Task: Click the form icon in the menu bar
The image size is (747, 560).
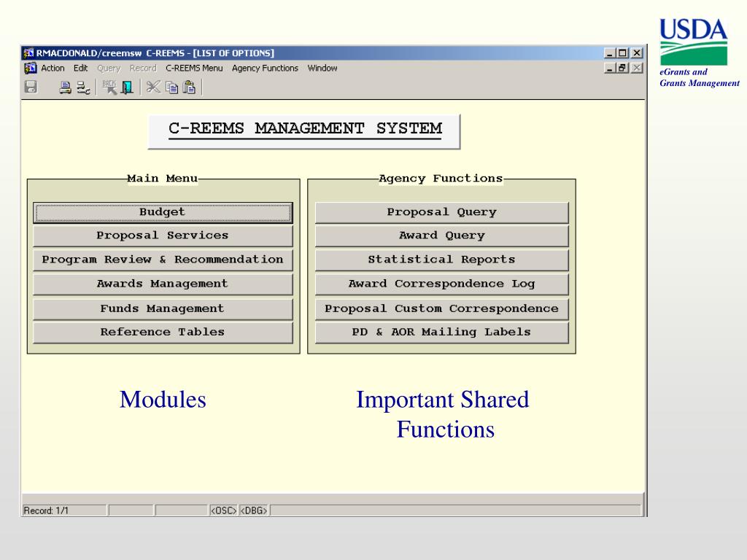Action: pos(30,68)
